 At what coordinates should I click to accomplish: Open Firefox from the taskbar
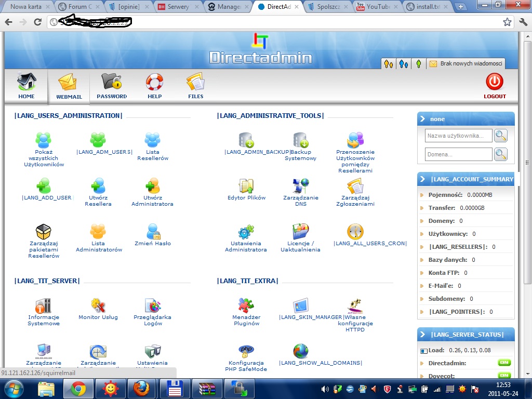(x=141, y=389)
